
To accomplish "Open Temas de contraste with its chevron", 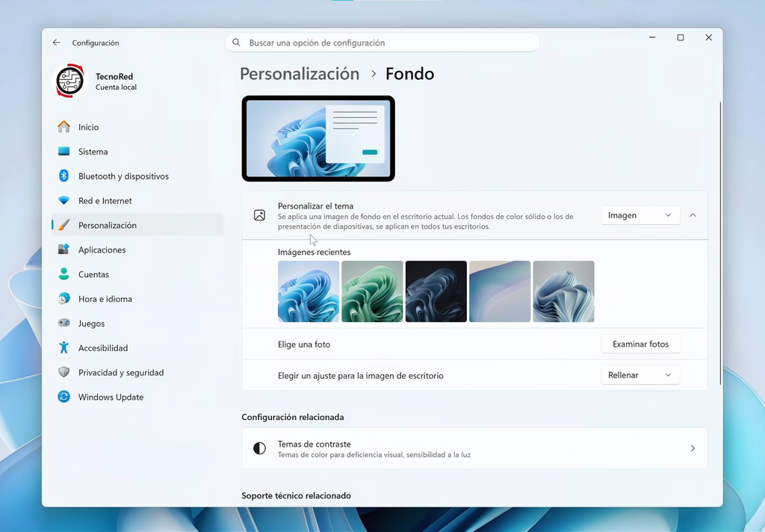I will coord(693,448).
